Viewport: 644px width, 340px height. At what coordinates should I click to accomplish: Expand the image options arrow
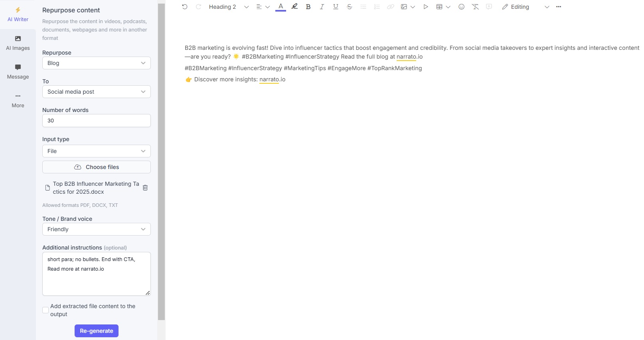413,7
